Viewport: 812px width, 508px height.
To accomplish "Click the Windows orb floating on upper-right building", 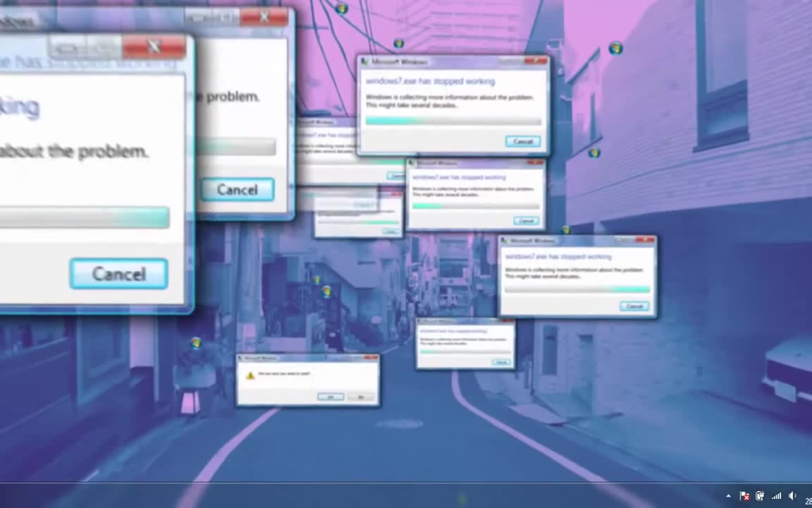I will tap(615, 48).
